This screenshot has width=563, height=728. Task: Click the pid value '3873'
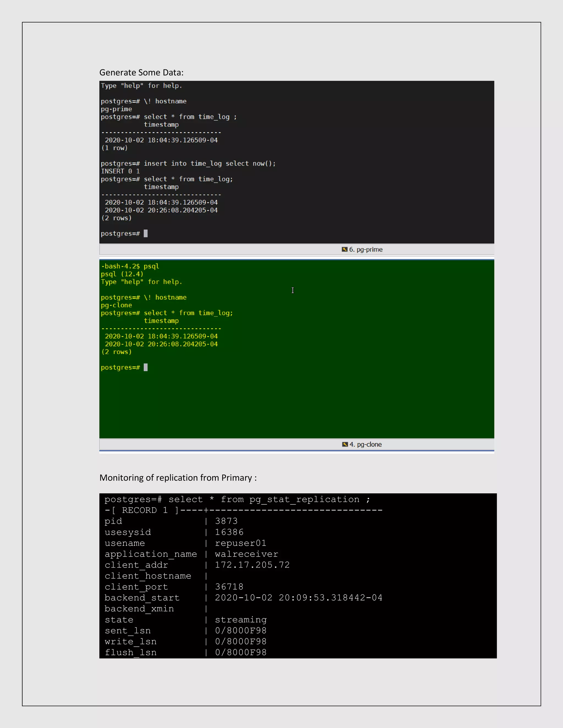tap(226, 521)
